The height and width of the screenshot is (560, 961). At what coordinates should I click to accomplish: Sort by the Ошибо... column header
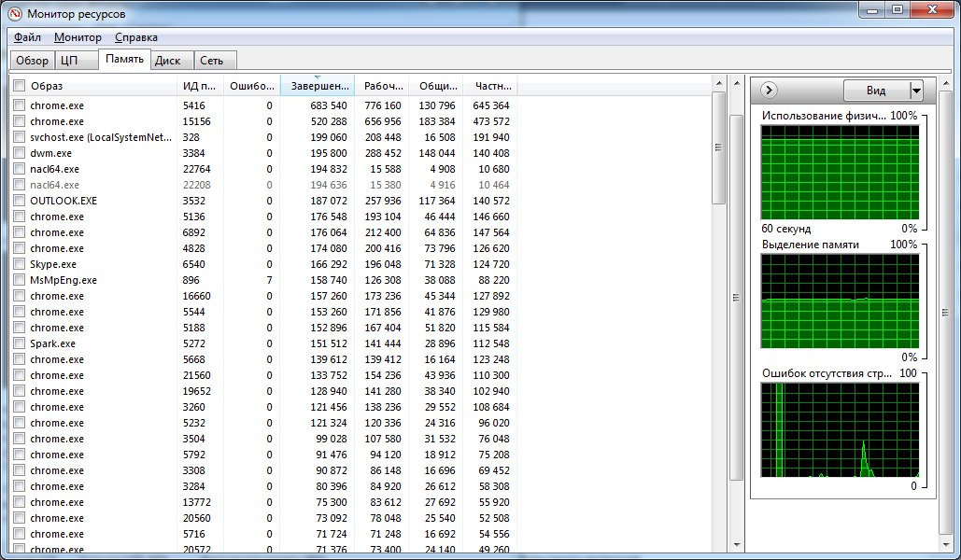pos(252,86)
